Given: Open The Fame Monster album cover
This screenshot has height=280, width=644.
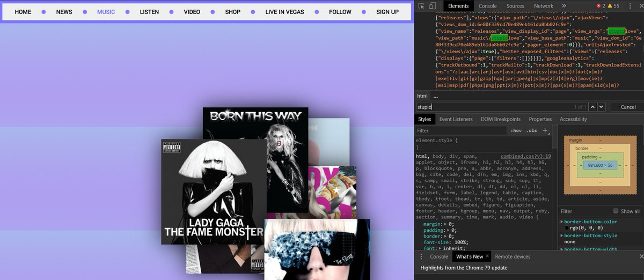Looking at the screenshot, I should [x=214, y=192].
